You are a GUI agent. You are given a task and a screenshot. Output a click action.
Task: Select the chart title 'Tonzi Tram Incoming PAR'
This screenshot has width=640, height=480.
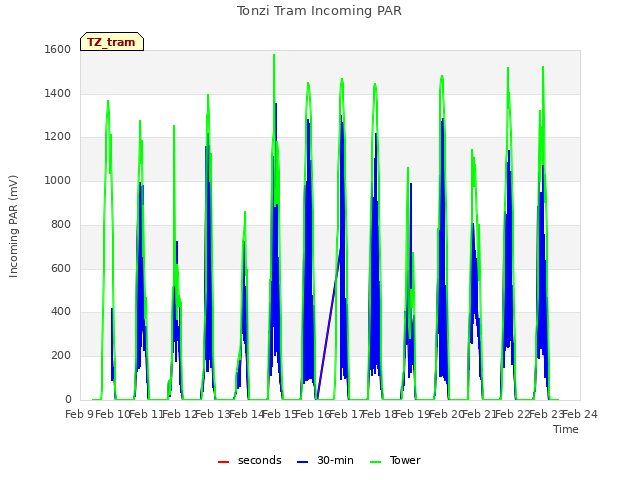tap(319, 11)
